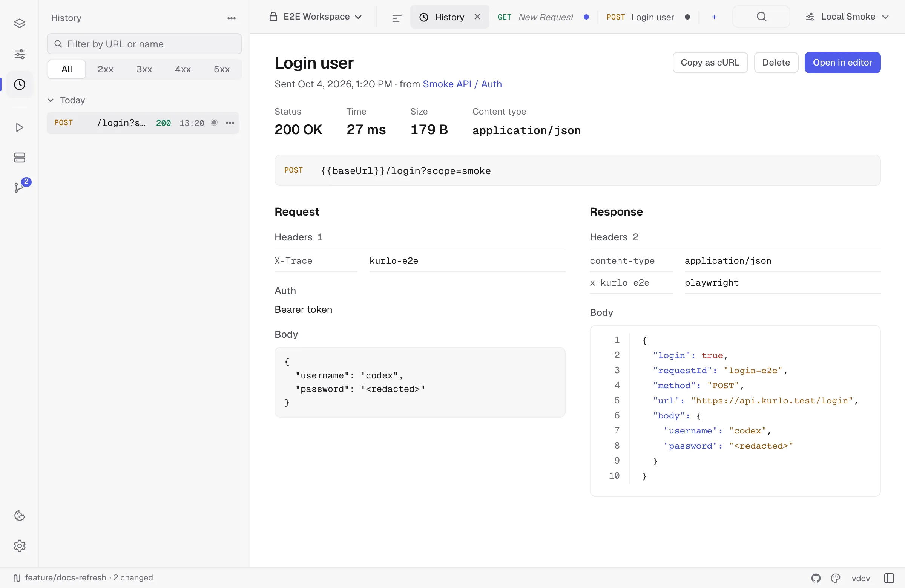Filter history by All statuses
905x588 pixels.
(x=67, y=69)
